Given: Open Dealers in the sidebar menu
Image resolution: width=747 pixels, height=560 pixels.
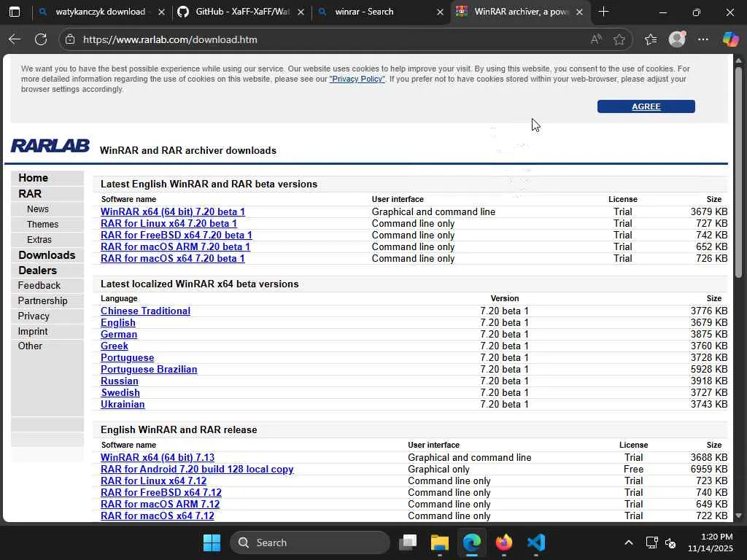Looking at the screenshot, I should (37, 270).
